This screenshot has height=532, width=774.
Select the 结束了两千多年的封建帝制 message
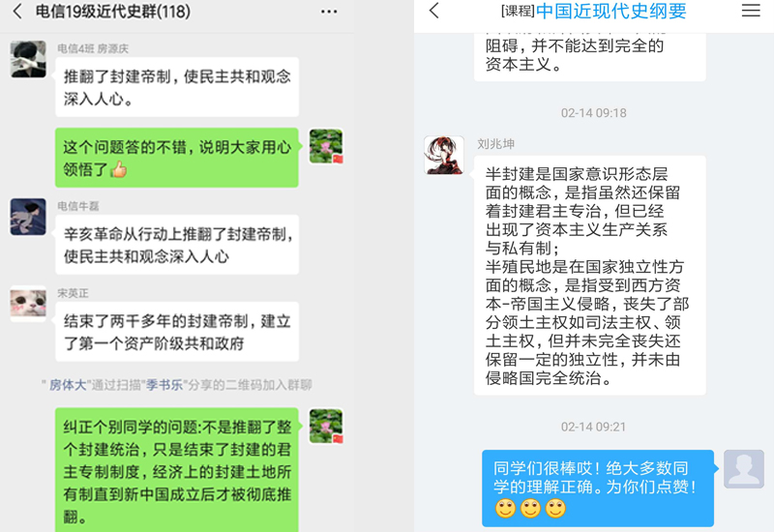tap(177, 332)
